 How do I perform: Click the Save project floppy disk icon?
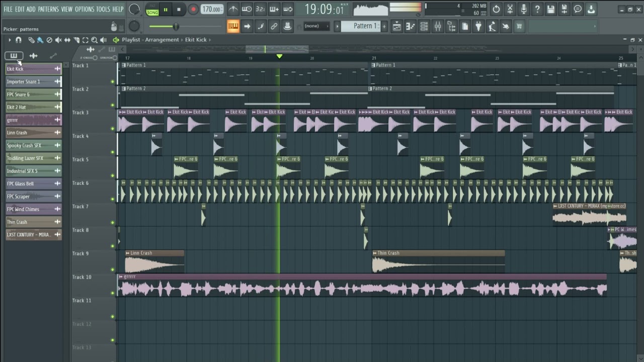point(551,9)
